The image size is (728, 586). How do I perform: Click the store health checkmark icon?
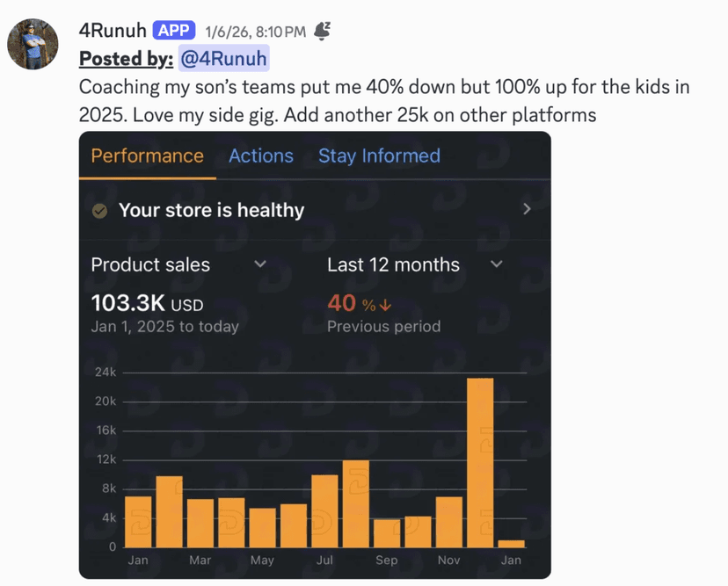(99, 210)
